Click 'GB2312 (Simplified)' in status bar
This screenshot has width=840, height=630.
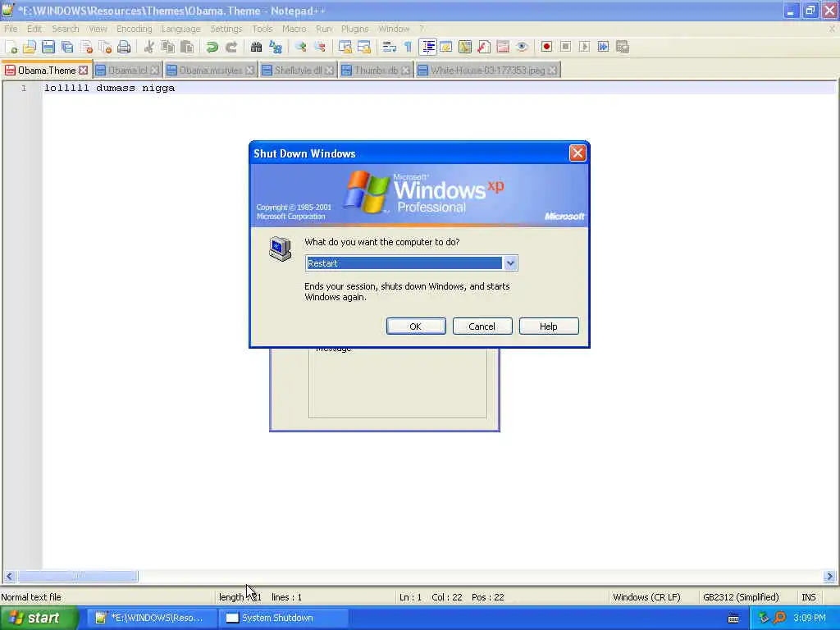click(x=741, y=597)
